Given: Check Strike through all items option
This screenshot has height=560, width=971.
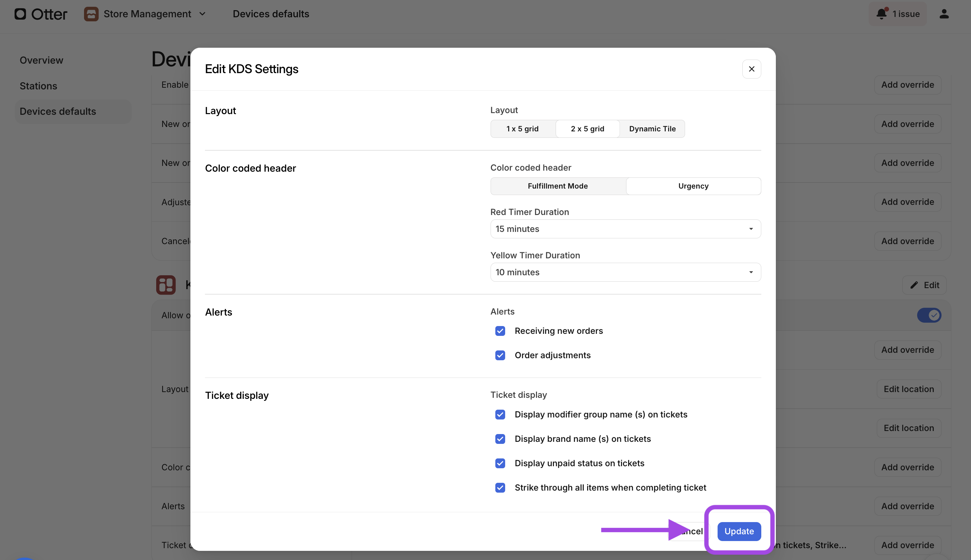Looking at the screenshot, I should coord(500,488).
